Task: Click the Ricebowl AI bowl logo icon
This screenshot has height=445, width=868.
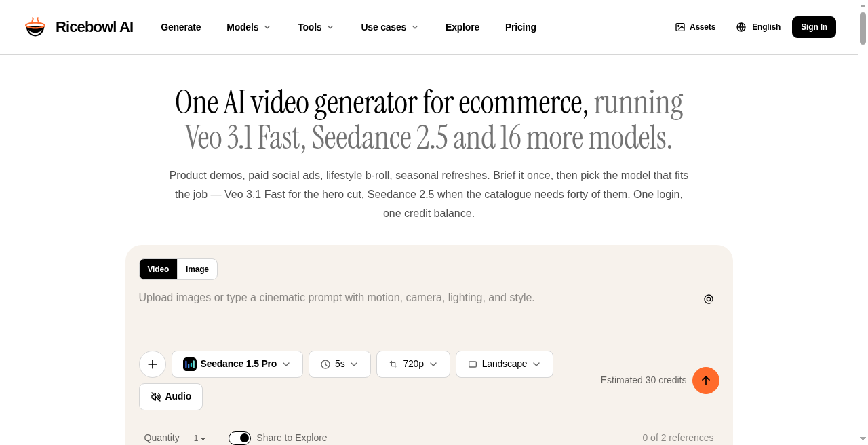Action: point(35,27)
